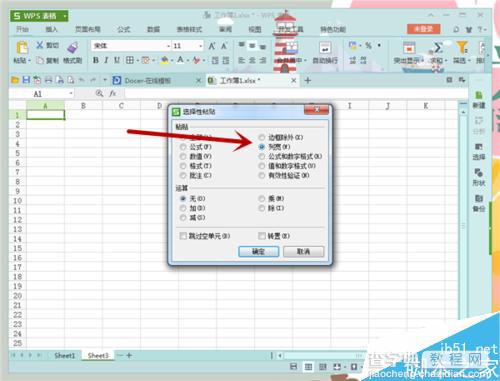Image resolution: width=500 pixels, height=381 pixels.
Task: Toggle Bold formatting
Action: (x=96, y=60)
